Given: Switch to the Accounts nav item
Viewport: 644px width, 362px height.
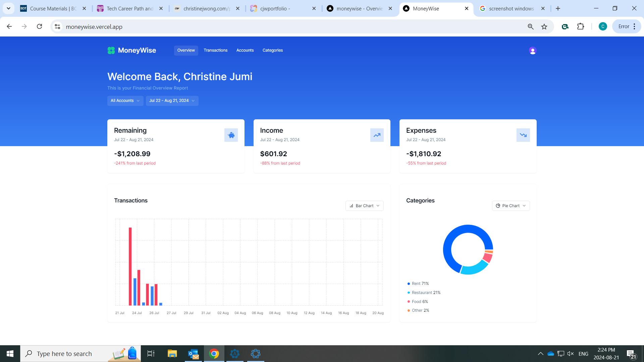Looking at the screenshot, I should click(245, 50).
